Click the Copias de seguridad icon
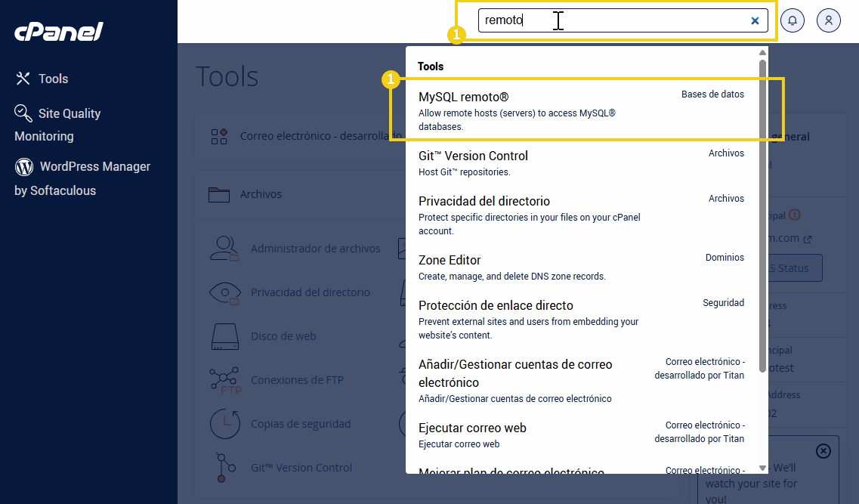 pyautogui.click(x=224, y=424)
